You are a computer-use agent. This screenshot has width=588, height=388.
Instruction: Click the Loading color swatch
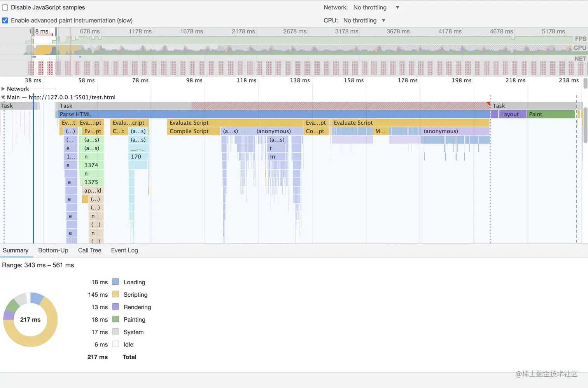pos(115,282)
